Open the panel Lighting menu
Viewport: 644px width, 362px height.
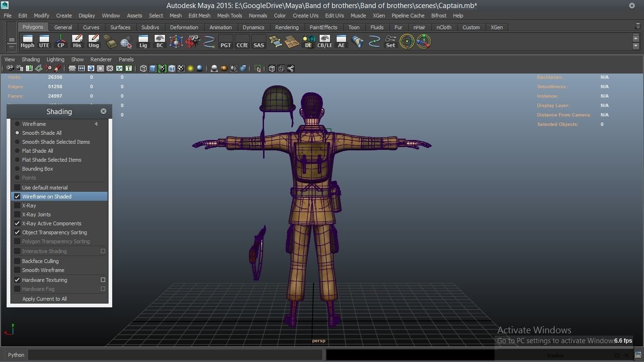(55, 59)
